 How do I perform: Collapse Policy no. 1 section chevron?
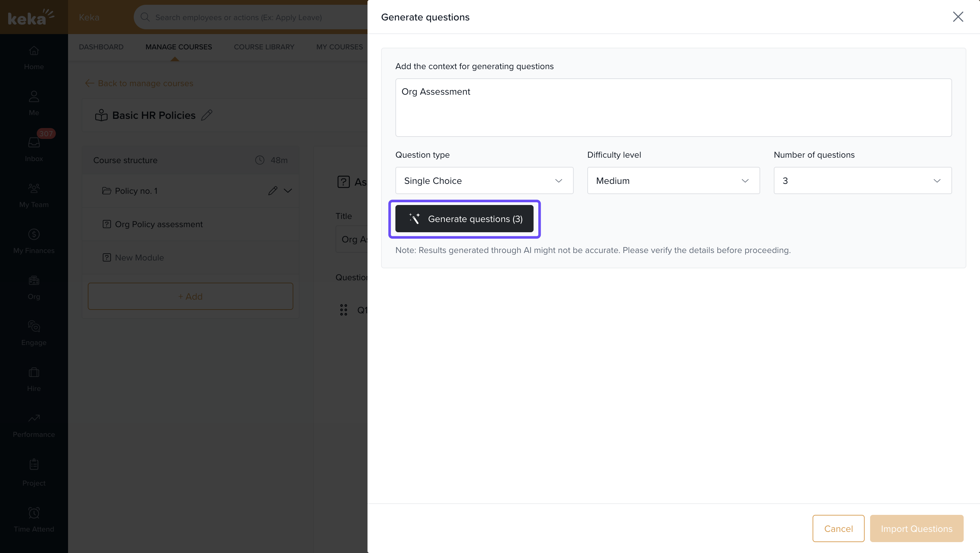pyautogui.click(x=288, y=191)
